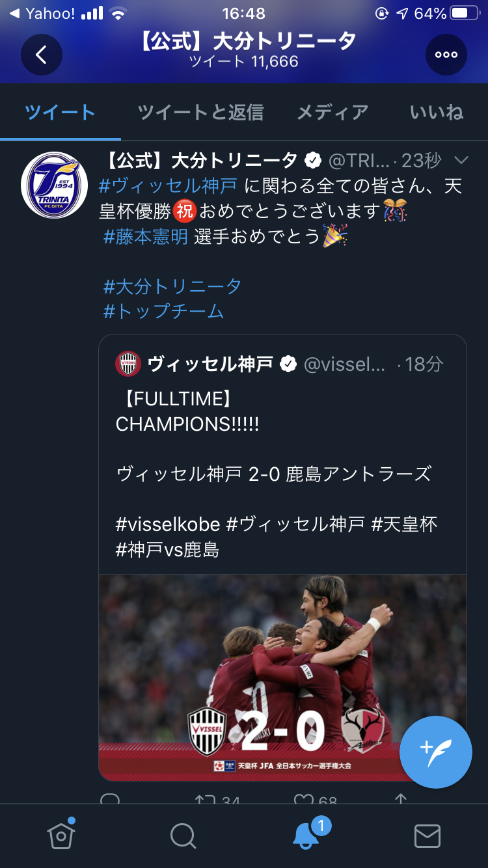The image size is (488, 868).
Task: Tap the Vissel Kobe avatar in quoted tweet
Action: coord(128,364)
